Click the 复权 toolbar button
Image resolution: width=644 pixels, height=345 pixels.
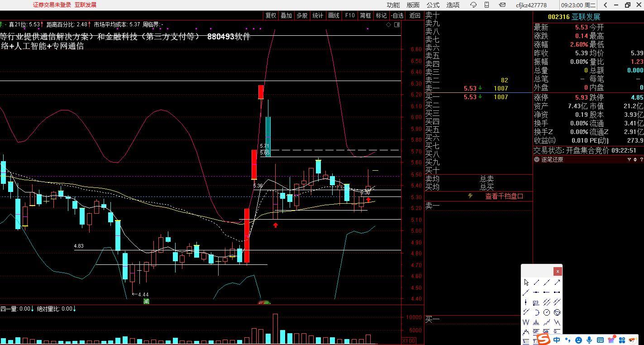click(271, 15)
